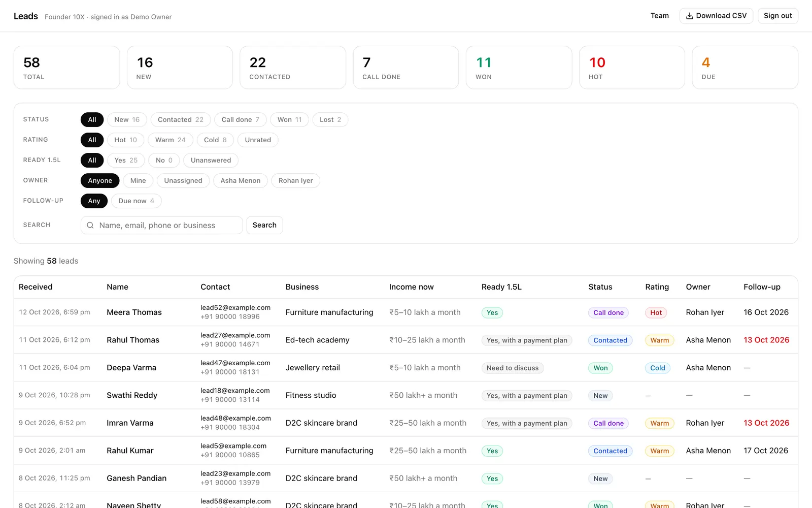The width and height of the screenshot is (812, 508).
Task: Click Rahul Kumar's Contacted status badge
Action: click(x=610, y=451)
